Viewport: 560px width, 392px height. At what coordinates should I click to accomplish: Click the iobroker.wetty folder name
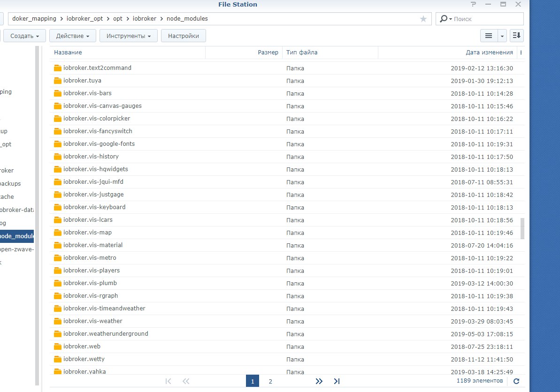84,359
